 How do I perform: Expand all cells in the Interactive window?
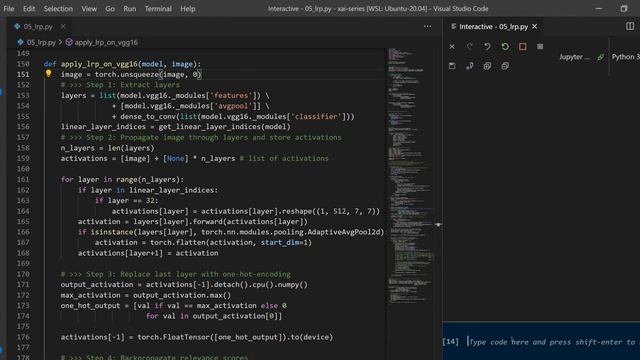pos(487,66)
